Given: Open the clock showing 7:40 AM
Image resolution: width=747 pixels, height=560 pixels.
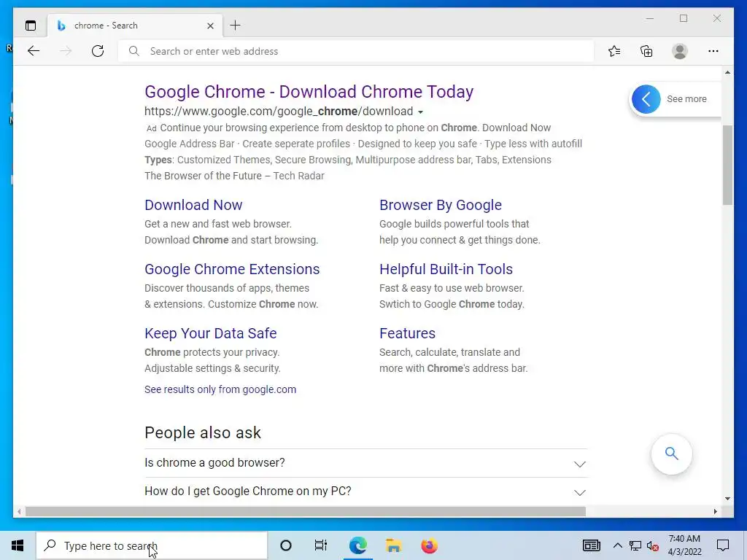Looking at the screenshot, I should (x=684, y=545).
